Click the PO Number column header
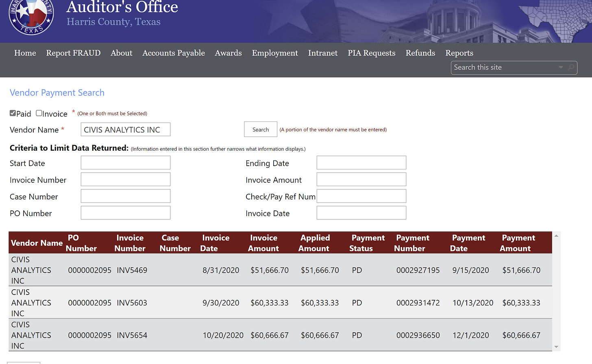Viewport: 592px width, 364px height. point(81,243)
